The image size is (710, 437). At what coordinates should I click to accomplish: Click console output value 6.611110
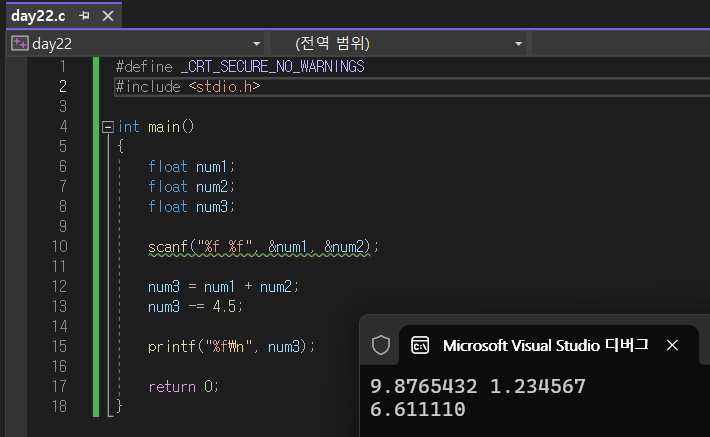[417, 410]
